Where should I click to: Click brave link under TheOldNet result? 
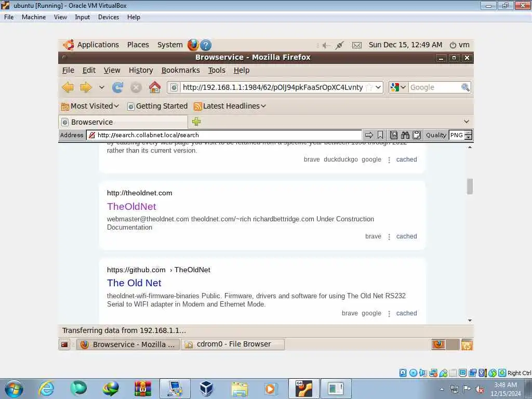click(x=373, y=236)
